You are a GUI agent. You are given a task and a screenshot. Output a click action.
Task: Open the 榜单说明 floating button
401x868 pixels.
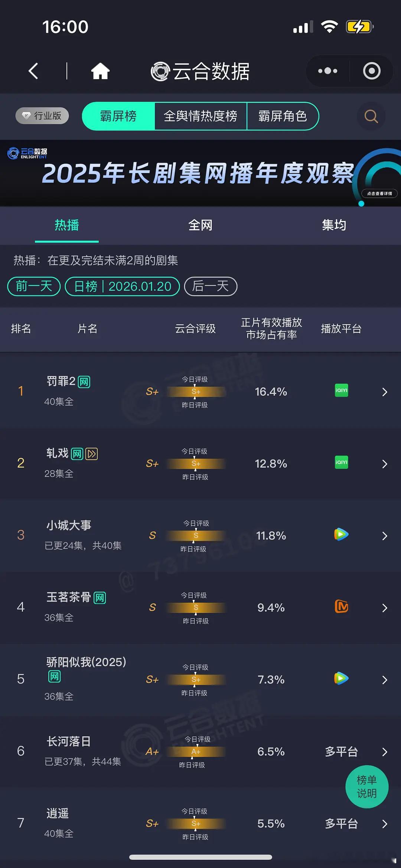point(366,787)
